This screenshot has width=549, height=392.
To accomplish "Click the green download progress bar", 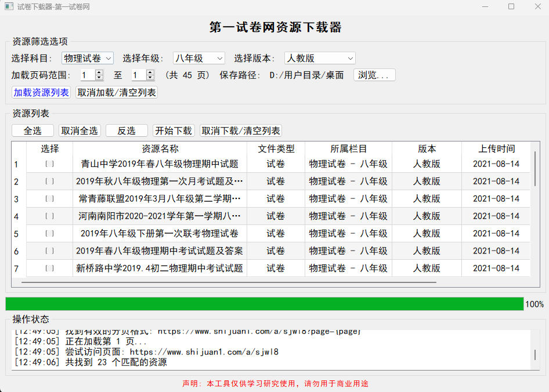I will [x=265, y=304].
